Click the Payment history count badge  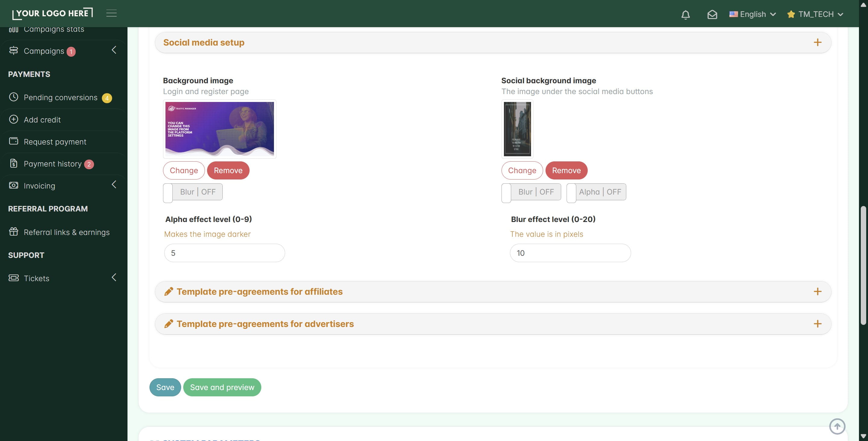89,164
